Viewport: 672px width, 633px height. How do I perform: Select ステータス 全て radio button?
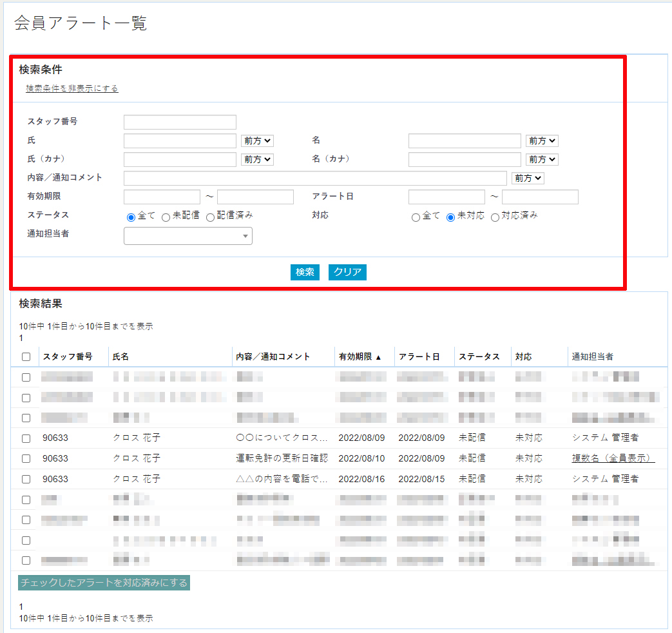[x=131, y=217]
